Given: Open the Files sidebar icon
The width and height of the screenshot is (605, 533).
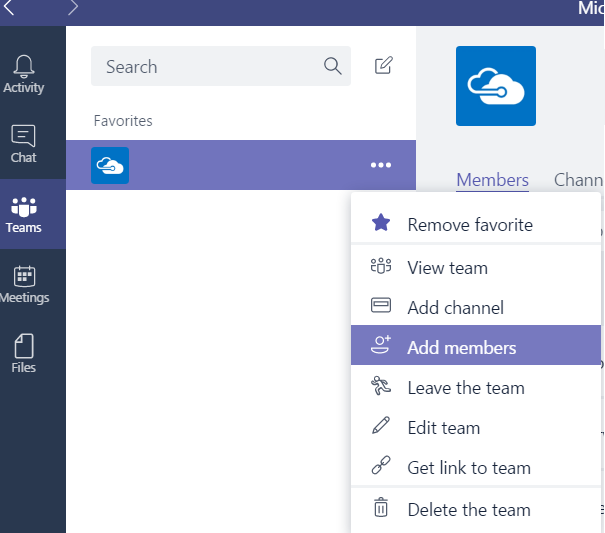Looking at the screenshot, I should pyautogui.click(x=24, y=354).
